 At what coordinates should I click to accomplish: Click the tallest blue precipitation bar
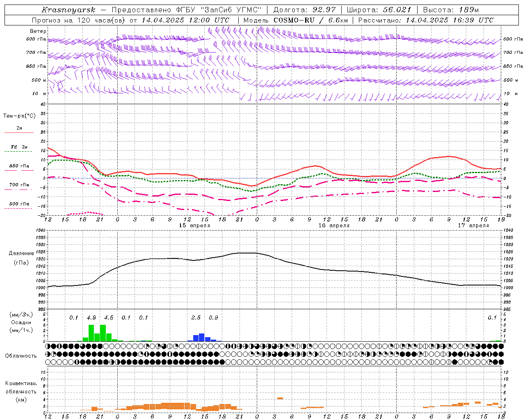point(202,338)
